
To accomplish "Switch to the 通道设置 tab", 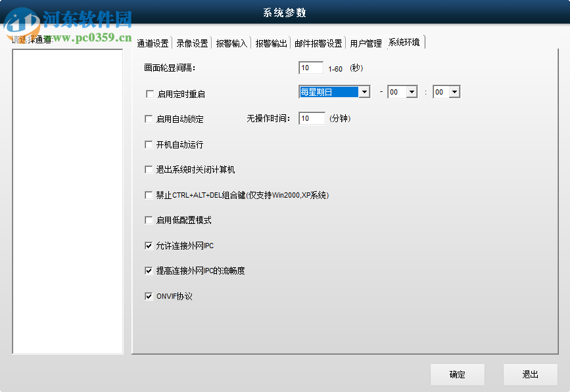I will click(152, 42).
